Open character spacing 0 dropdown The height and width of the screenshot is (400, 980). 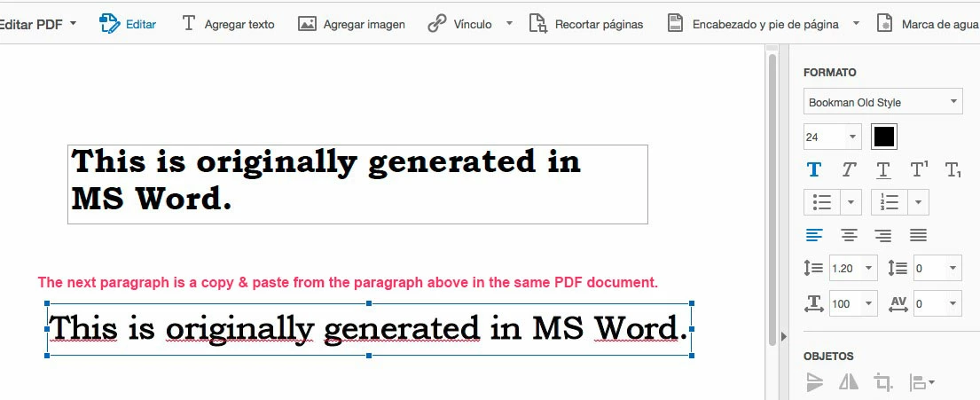point(937,303)
